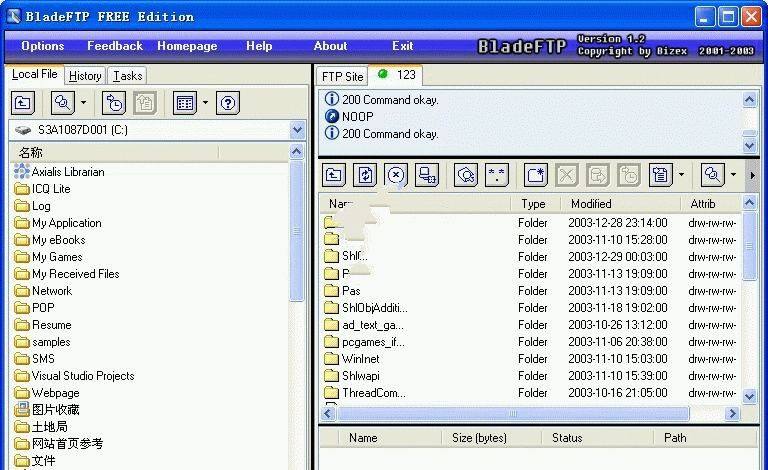The width and height of the screenshot is (768, 470).
Task: Open the view mode dropdown arrow
Action: pos(205,103)
